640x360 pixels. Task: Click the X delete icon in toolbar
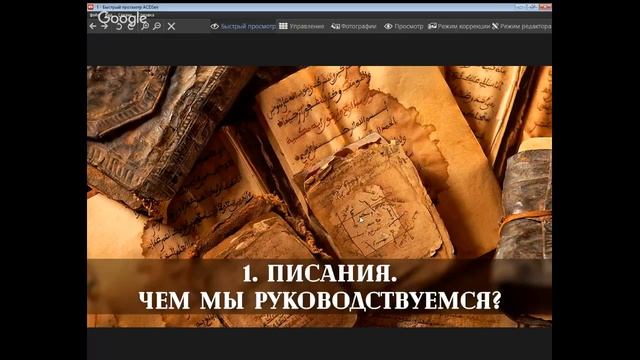171,26
